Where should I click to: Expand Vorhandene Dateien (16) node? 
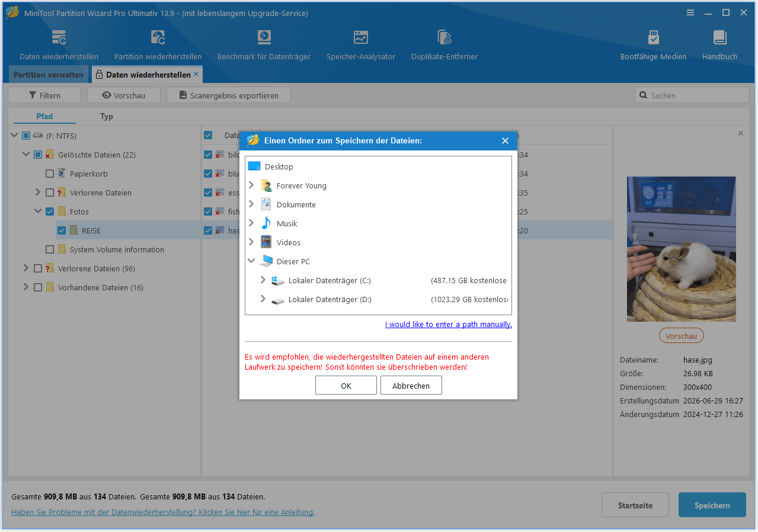pyautogui.click(x=26, y=287)
